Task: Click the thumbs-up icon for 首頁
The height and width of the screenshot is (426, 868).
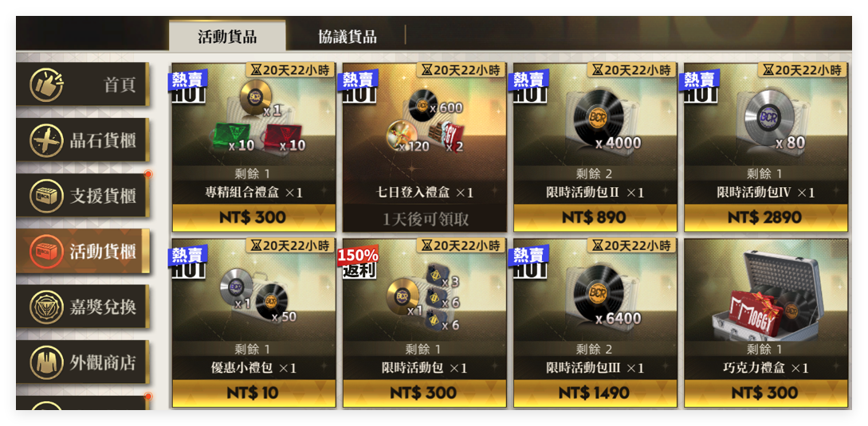Action: point(46,85)
